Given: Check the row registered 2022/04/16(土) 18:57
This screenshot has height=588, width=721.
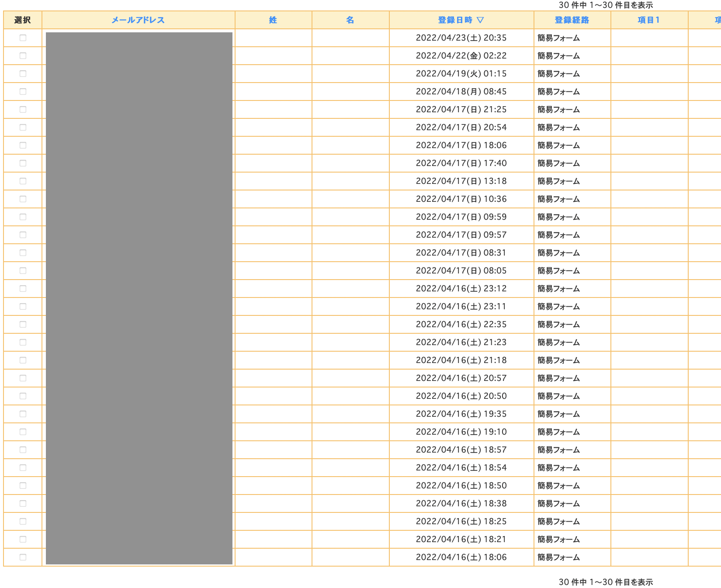Looking at the screenshot, I should (23, 450).
